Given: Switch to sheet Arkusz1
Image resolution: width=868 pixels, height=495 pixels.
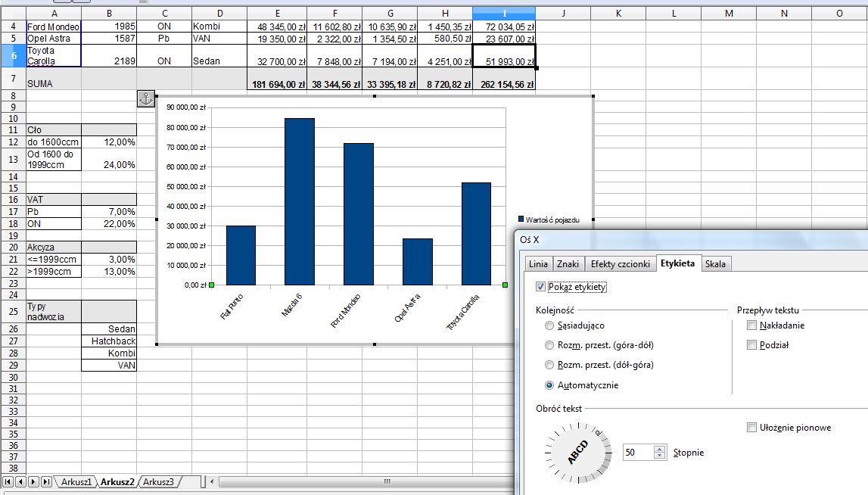Looking at the screenshot, I should click(x=76, y=481).
